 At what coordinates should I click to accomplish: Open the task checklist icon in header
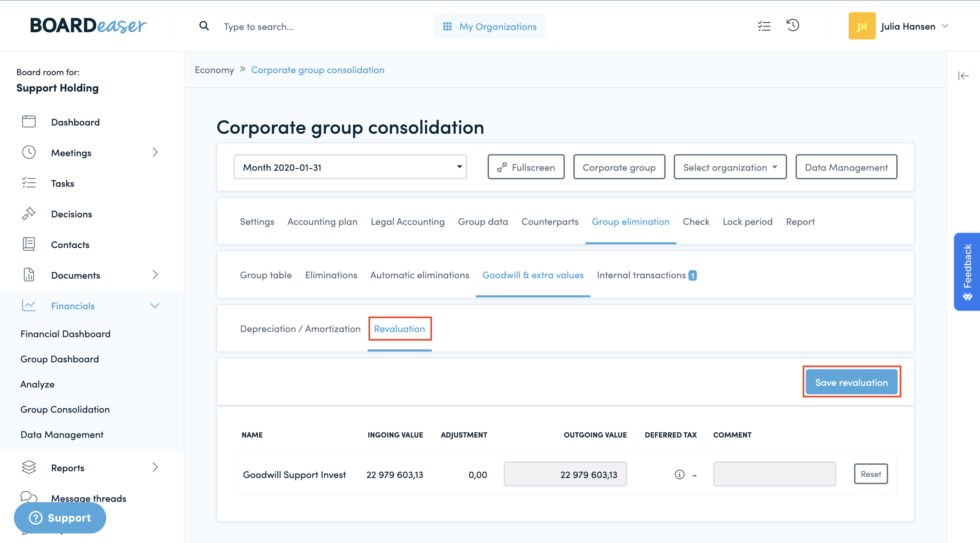(x=764, y=26)
